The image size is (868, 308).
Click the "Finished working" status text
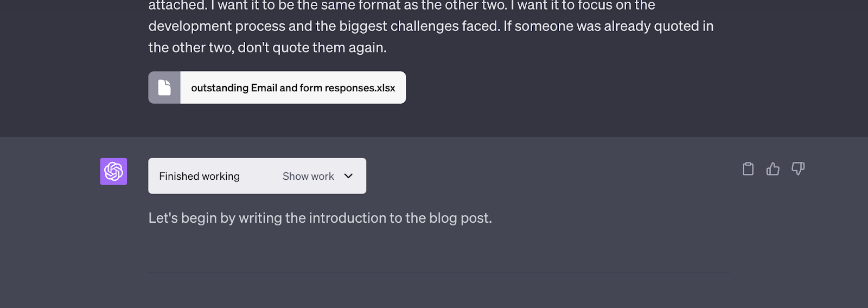(x=199, y=176)
